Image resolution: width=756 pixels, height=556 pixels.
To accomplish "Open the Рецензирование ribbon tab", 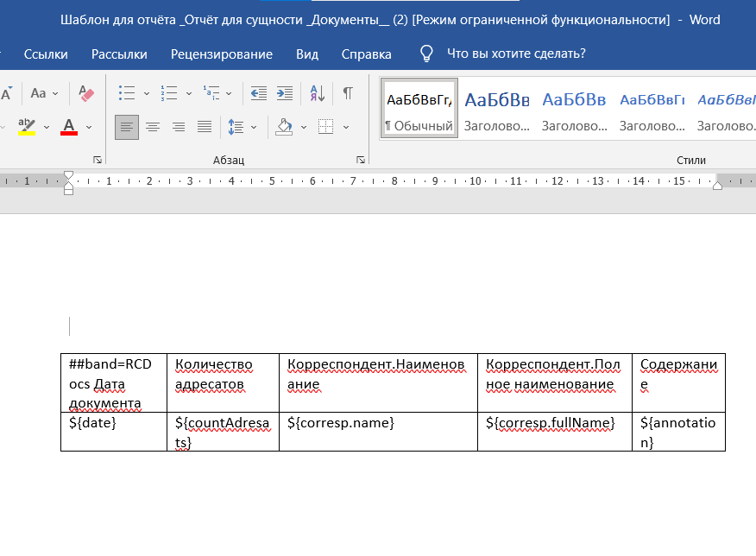I will click(x=222, y=54).
